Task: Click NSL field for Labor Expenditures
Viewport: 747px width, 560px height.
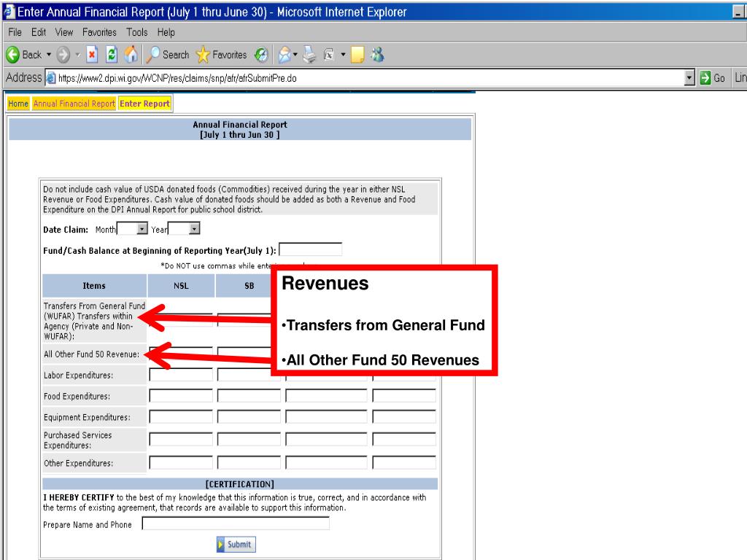Action: (x=181, y=375)
